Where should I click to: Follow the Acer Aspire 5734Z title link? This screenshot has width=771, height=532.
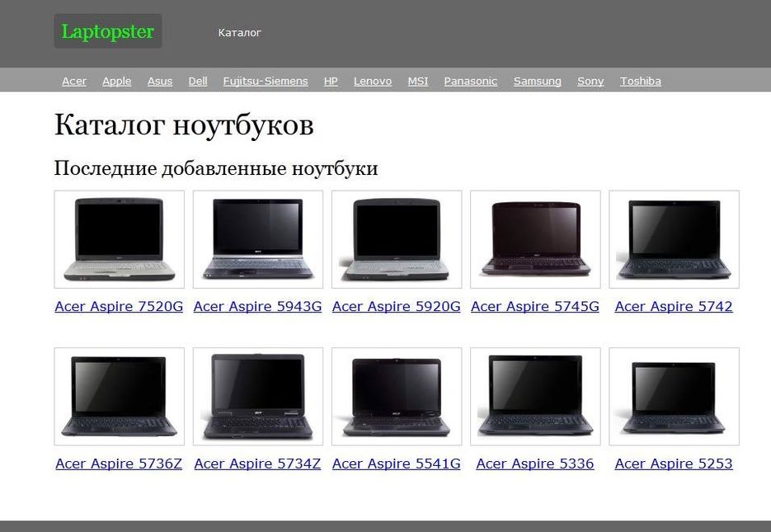[x=257, y=464]
